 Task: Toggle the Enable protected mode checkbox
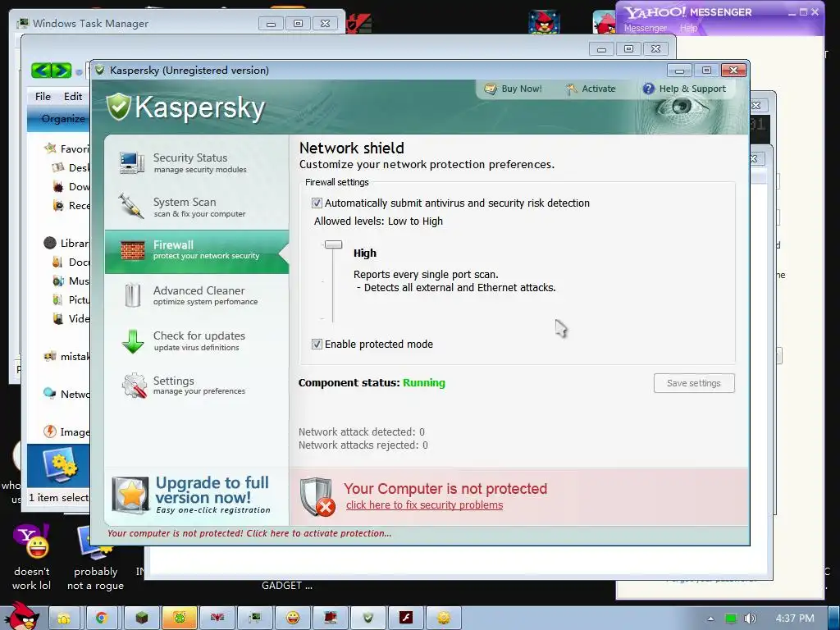[317, 345]
